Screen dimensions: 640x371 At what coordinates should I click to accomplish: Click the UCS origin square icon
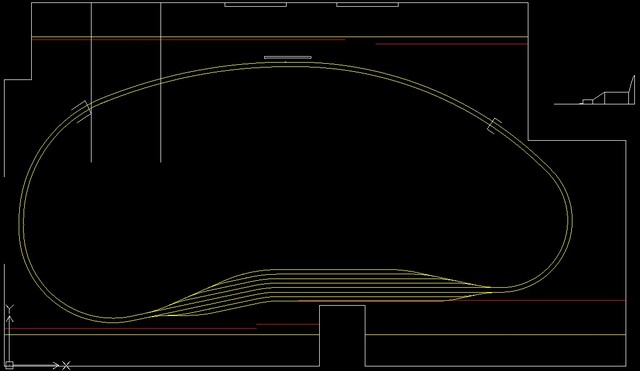[9, 364]
